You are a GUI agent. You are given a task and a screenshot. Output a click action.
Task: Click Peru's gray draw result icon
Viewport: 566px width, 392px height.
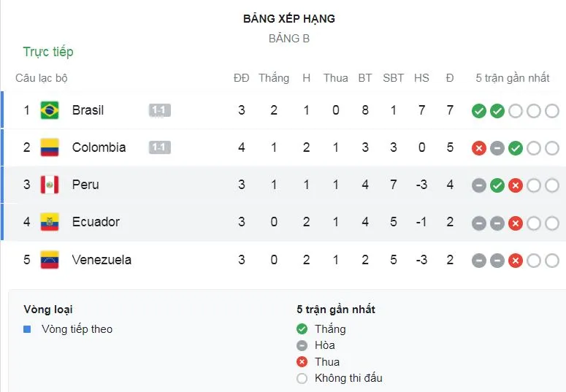pos(479,185)
